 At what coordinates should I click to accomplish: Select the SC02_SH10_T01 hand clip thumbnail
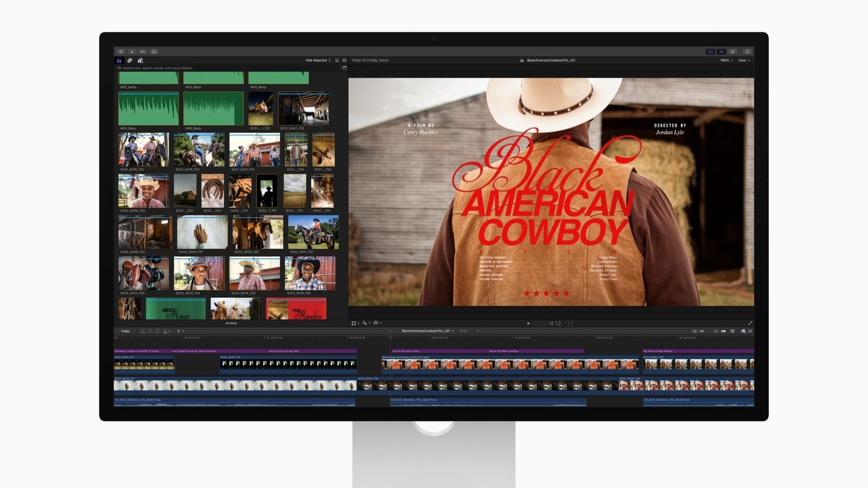(x=202, y=232)
